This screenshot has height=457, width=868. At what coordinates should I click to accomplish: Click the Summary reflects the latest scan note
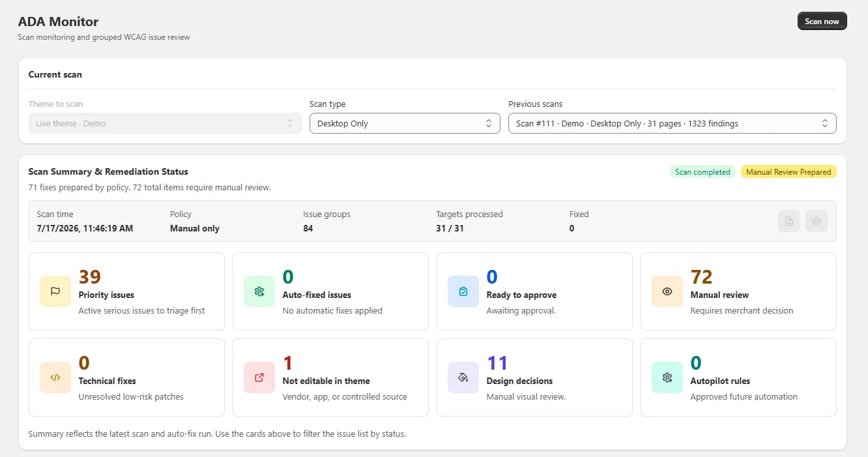click(x=217, y=434)
